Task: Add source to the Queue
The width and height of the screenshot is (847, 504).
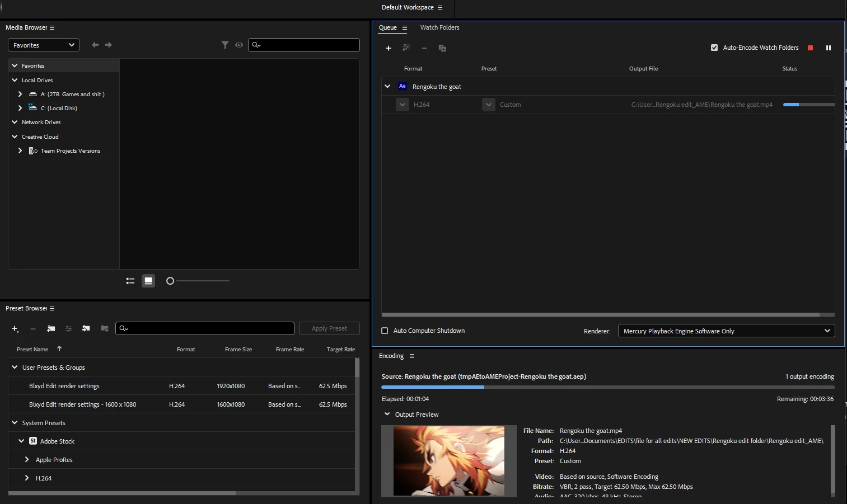Action: coord(389,48)
